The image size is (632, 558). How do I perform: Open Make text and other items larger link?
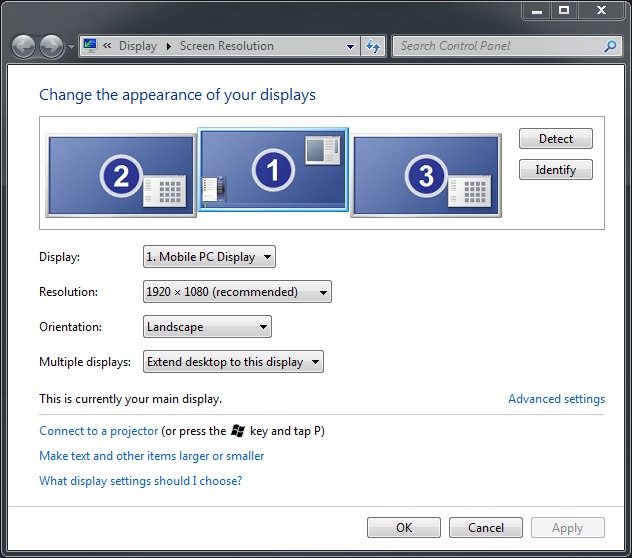(x=151, y=456)
